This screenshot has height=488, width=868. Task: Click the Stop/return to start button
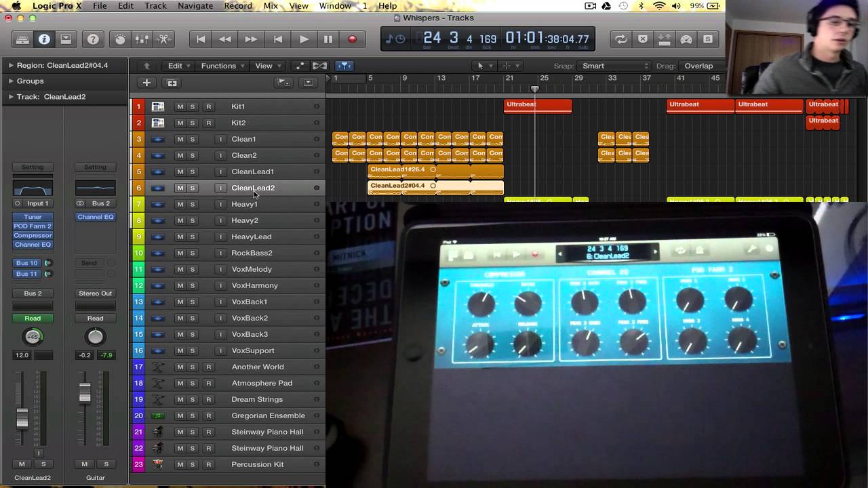(278, 39)
